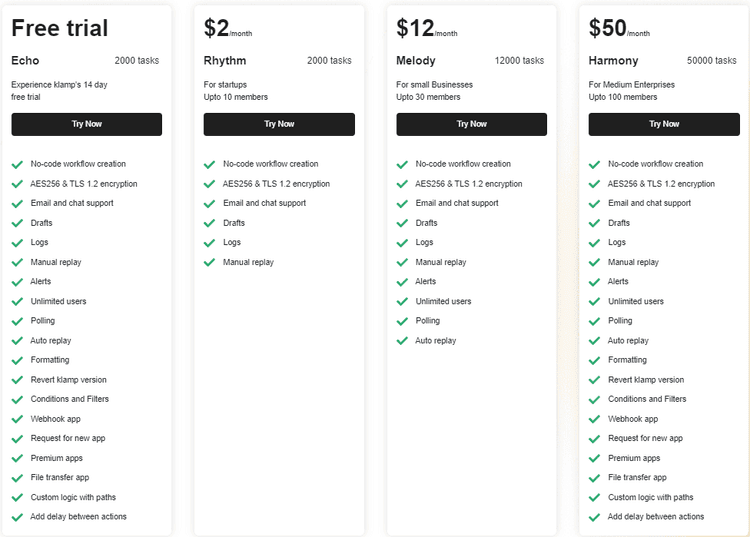
Task: Click 'Premium apps' text in Harmony card
Action: 634,458
